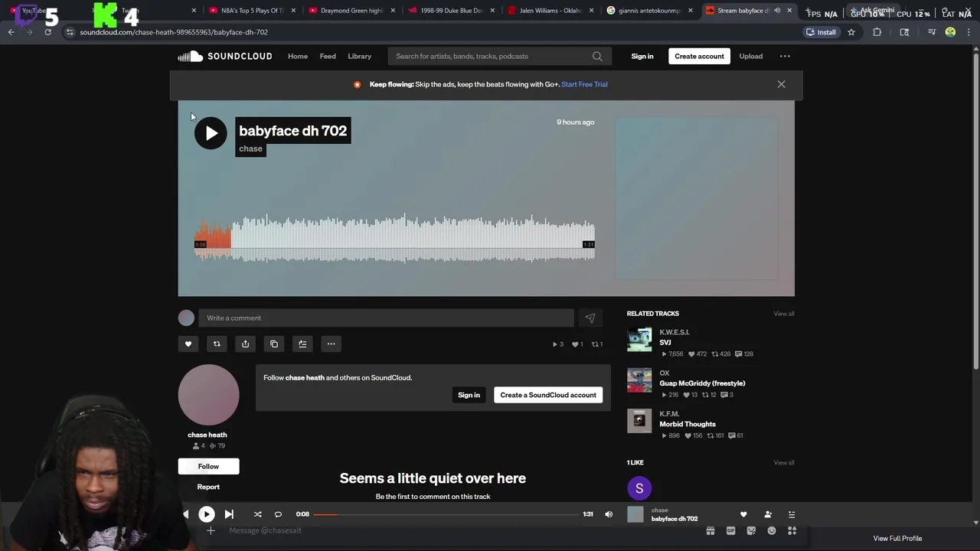
Task: Open Morbid Thoughts track
Action: point(688,424)
